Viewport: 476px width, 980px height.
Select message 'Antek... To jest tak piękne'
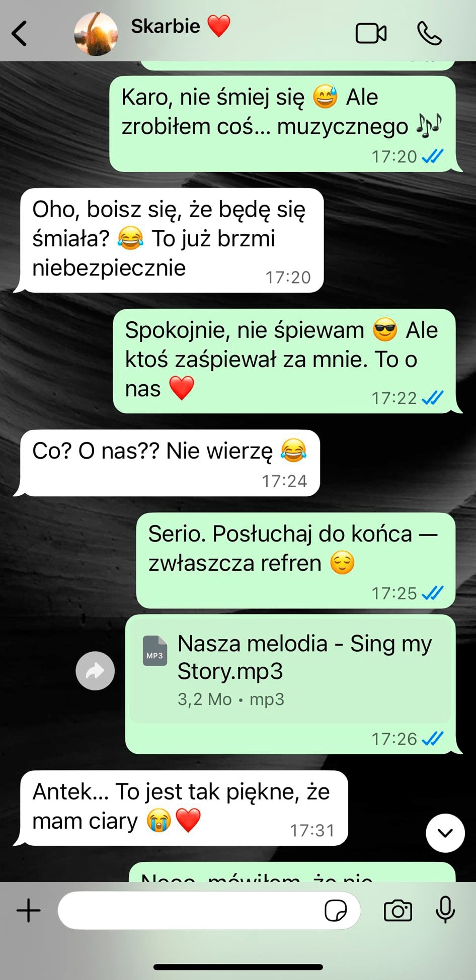pyautogui.click(x=184, y=808)
